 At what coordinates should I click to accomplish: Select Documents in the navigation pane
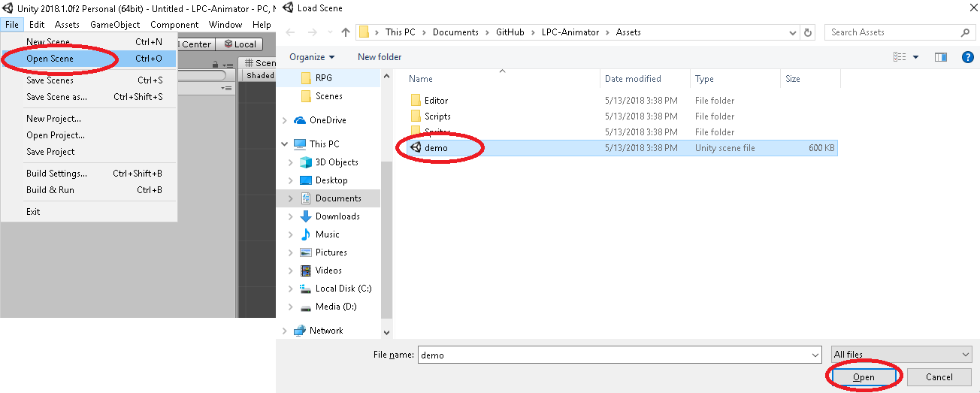(338, 198)
